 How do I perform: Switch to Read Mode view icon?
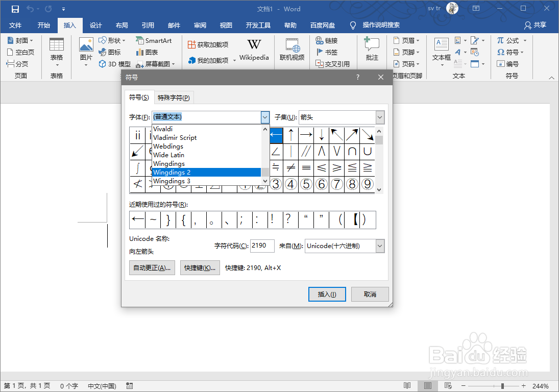[x=407, y=385]
